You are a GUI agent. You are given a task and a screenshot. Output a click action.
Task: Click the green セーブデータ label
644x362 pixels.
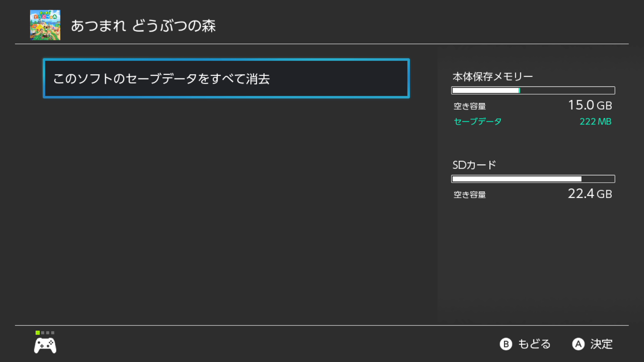(478, 121)
